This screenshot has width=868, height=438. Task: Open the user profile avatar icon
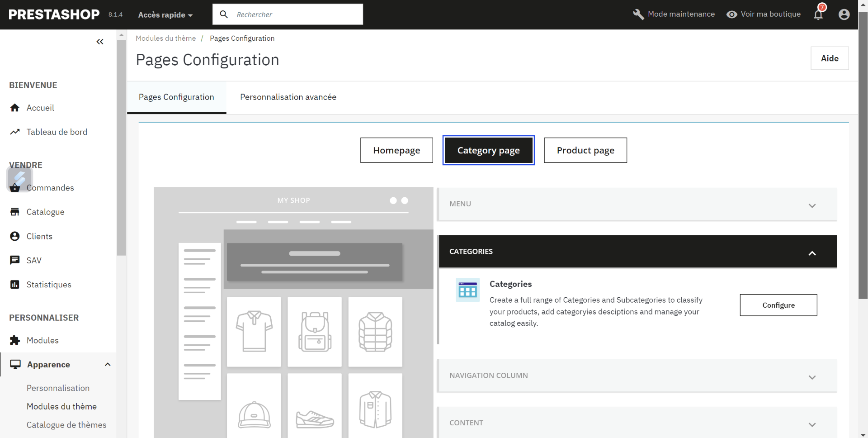pyautogui.click(x=844, y=14)
